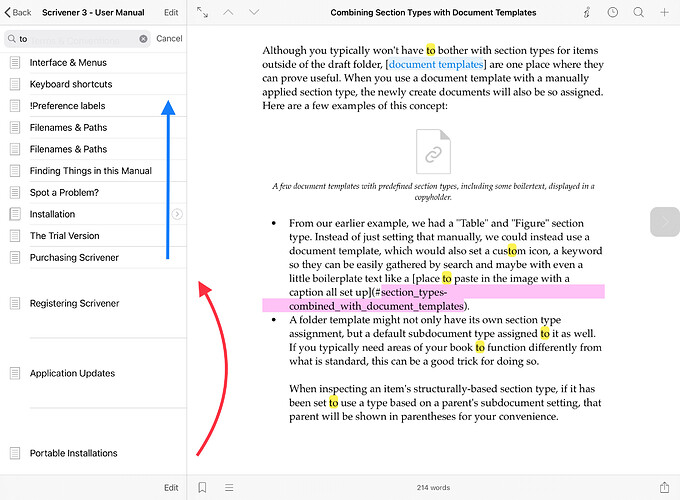Go to previous document with up chevron

coord(228,12)
